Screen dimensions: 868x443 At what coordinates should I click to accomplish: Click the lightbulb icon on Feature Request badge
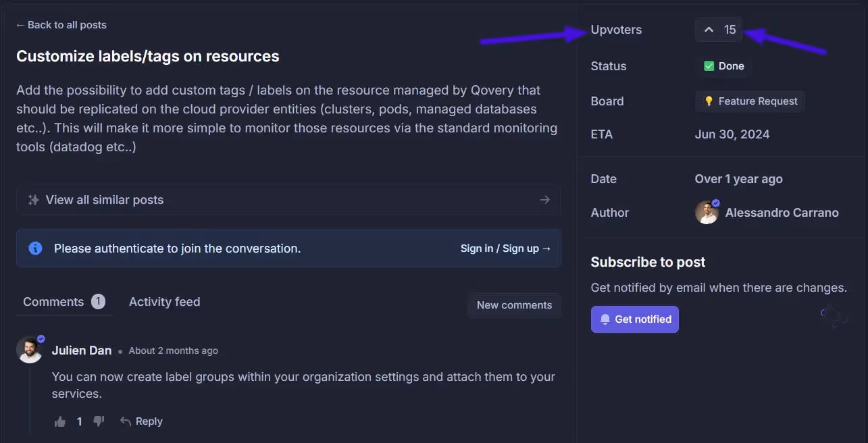[x=708, y=101]
